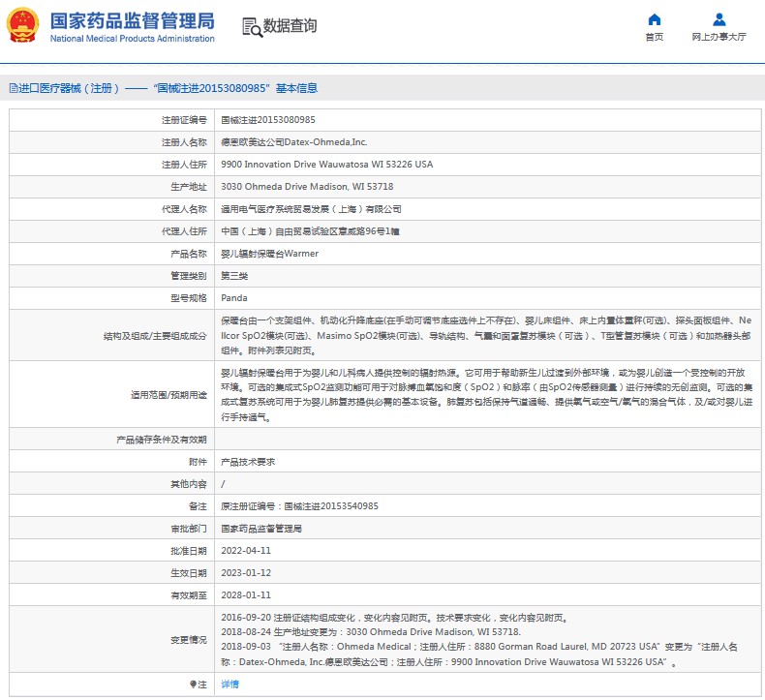The height and width of the screenshot is (700, 765).
Task: Click the bullet icon beside 注
Action: pyautogui.click(x=194, y=685)
